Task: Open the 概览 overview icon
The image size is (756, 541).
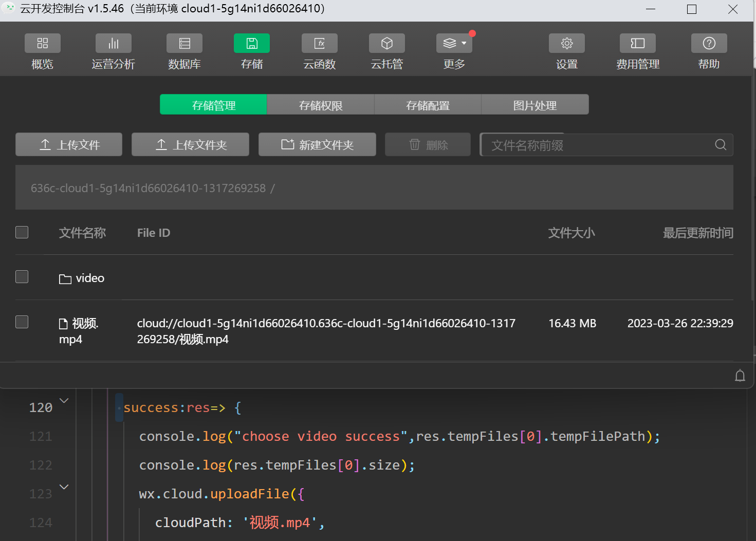Action: click(x=43, y=44)
